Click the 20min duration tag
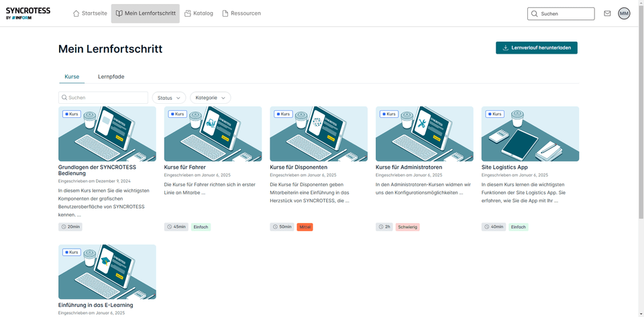The image size is (644, 317). 70,227
